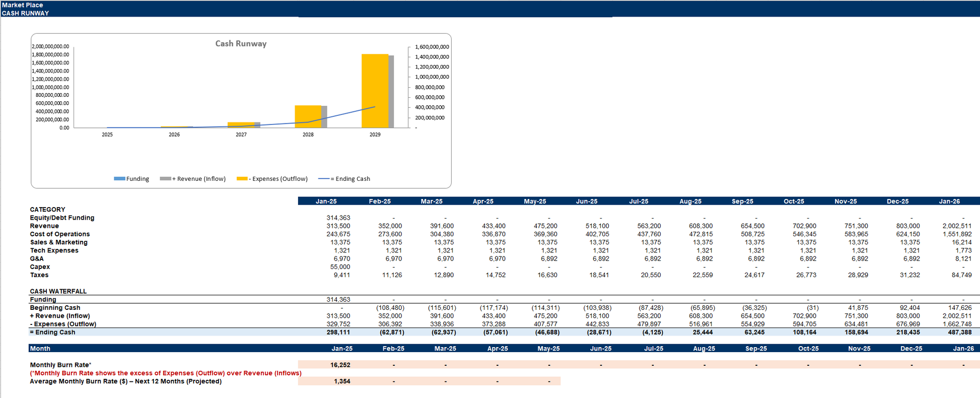Click the CATEGORY heading cell
Screen dimensions: 980x398
(x=47, y=210)
